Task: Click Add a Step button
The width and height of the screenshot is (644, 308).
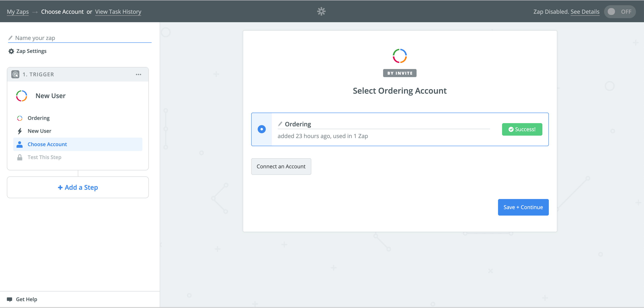Action: 78,188
